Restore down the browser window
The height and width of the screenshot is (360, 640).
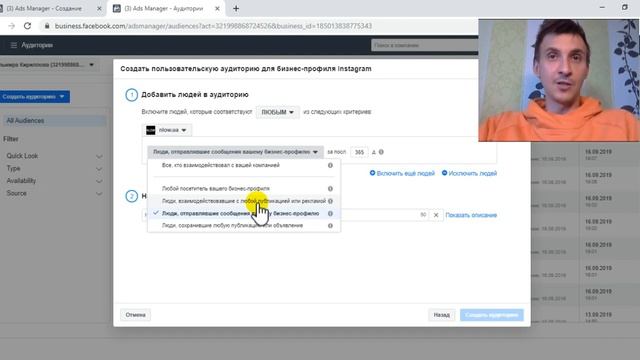pos(624,7)
